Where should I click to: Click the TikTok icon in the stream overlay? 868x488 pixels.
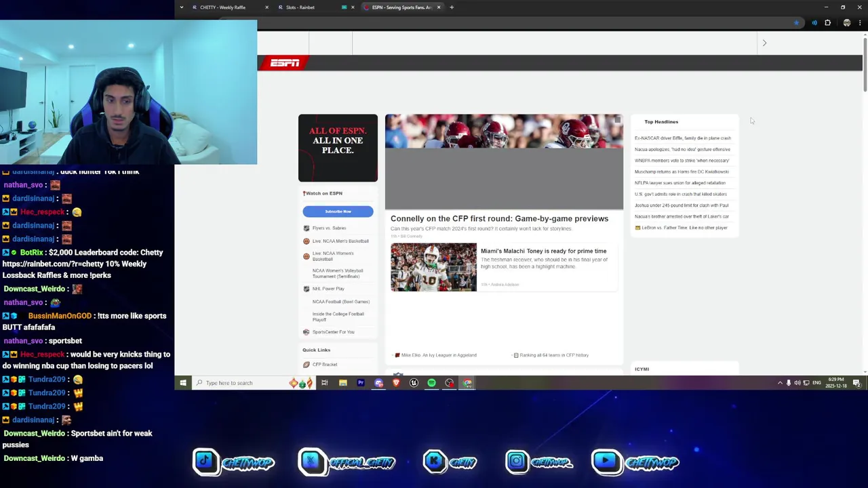pyautogui.click(x=205, y=462)
